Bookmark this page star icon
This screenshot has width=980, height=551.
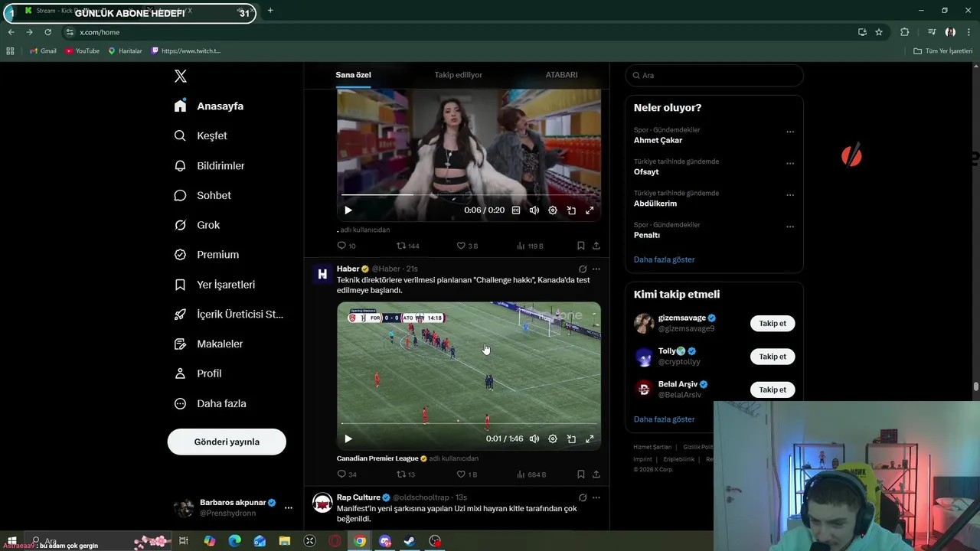879,32
